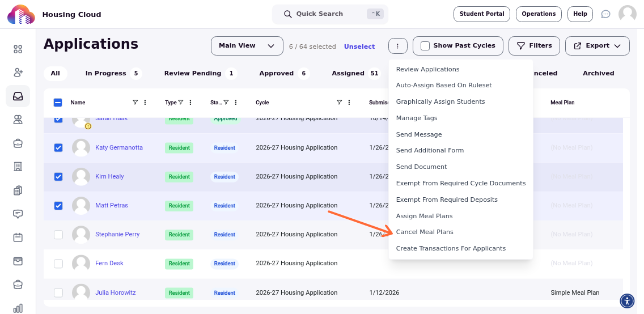Image resolution: width=644 pixels, height=314 pixels.
Task: Open the bar chart reports sidebar icon
Action: pos(18,308)
